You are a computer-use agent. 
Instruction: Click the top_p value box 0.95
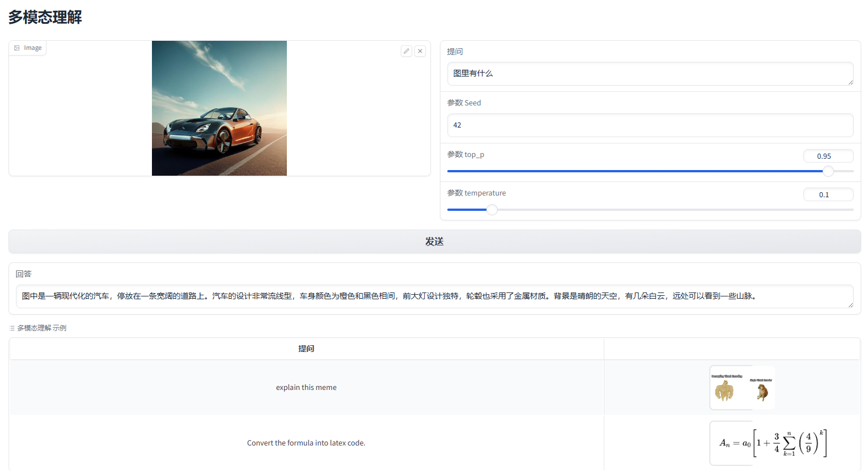point(828,156)
